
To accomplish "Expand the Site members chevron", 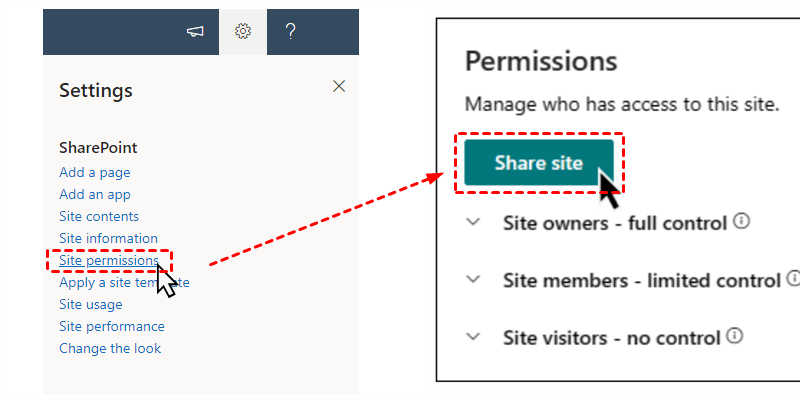I will pyautogui.click(x=474, y=280).
